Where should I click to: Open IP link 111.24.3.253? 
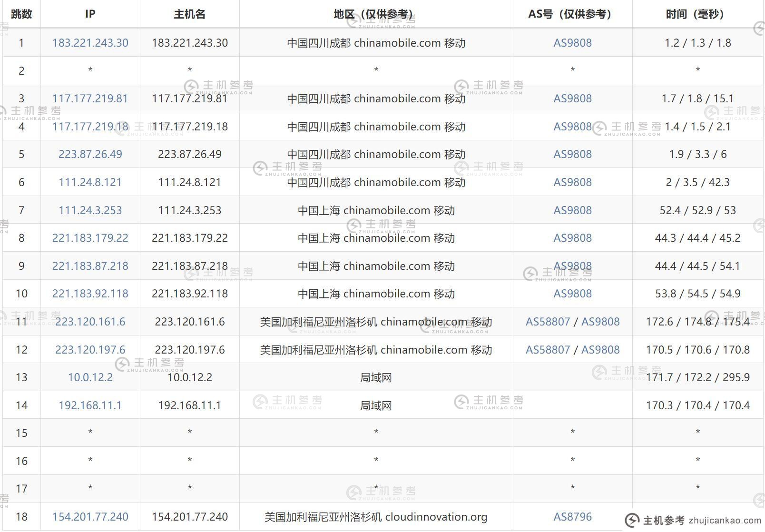pos(90,210)
